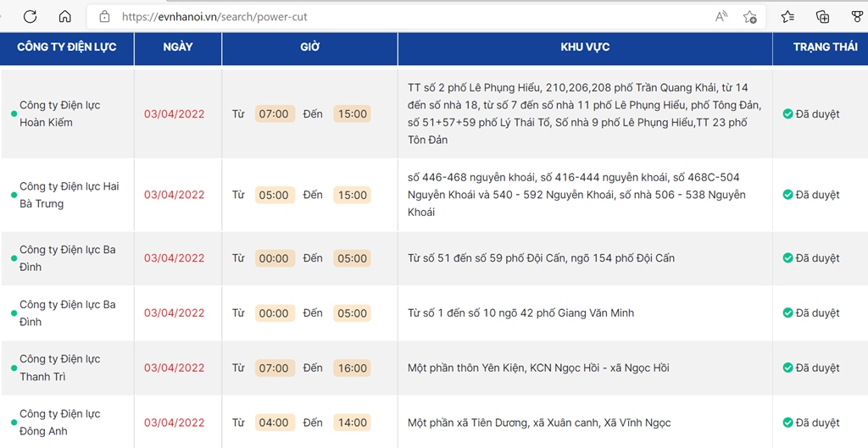Click Đã duyệt status in Đông Anh row

click(x=811, y=423)
